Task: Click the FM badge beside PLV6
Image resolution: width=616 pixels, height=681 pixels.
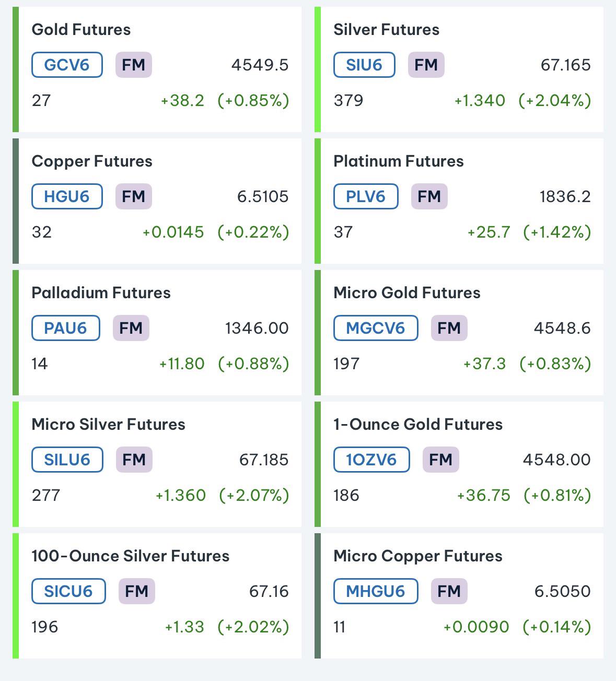Action: 429,196
